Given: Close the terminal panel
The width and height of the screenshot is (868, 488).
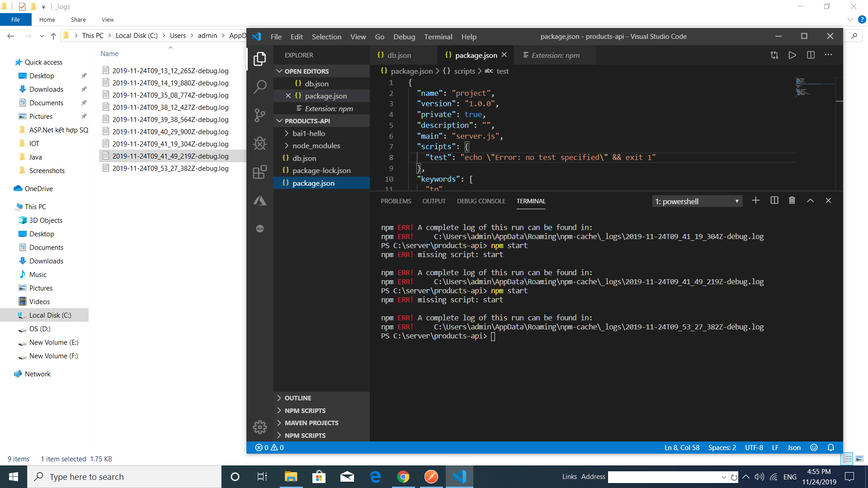Looking at the screenshot, I should click(828, 200).
